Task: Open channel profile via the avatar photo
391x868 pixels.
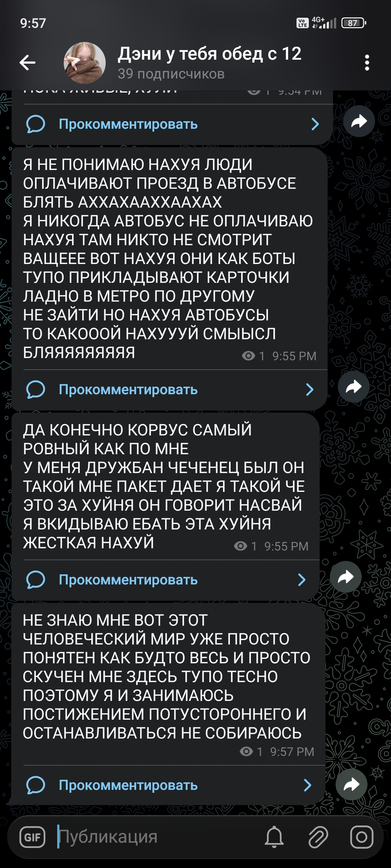Action: click(85, 63)
